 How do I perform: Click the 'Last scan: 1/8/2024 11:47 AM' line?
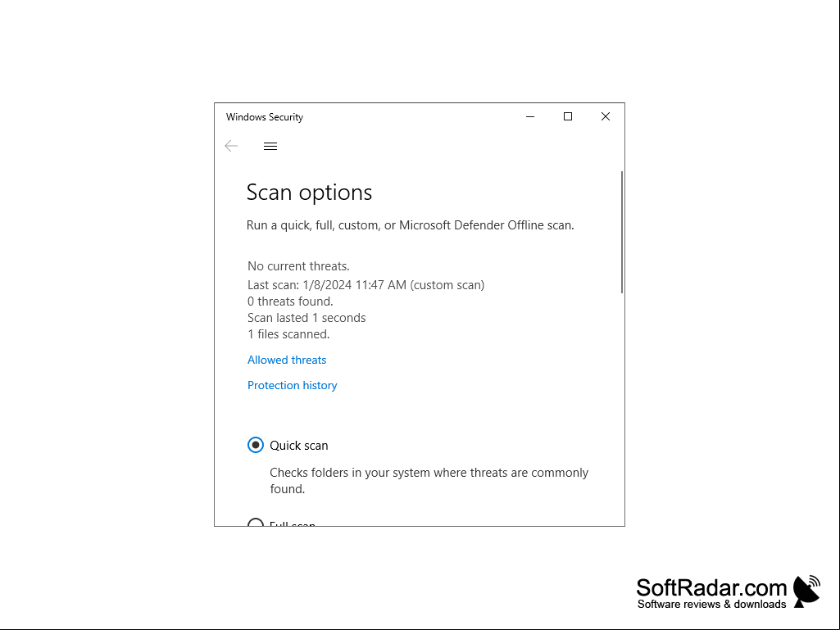pos(366,285)
